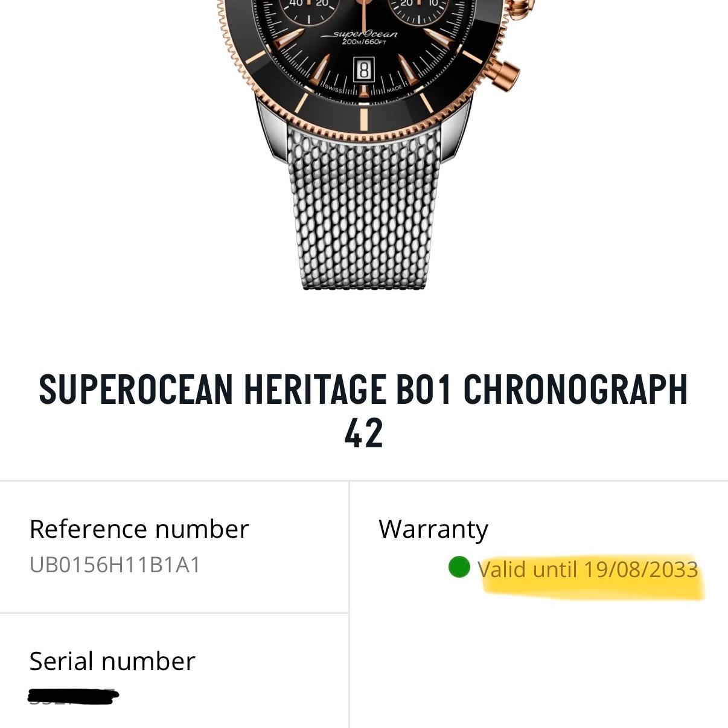This screenshot has width=728, height=728.
Task: Click the highlighted Valid until 19/08/2033 text
Action: pos(586,569)
